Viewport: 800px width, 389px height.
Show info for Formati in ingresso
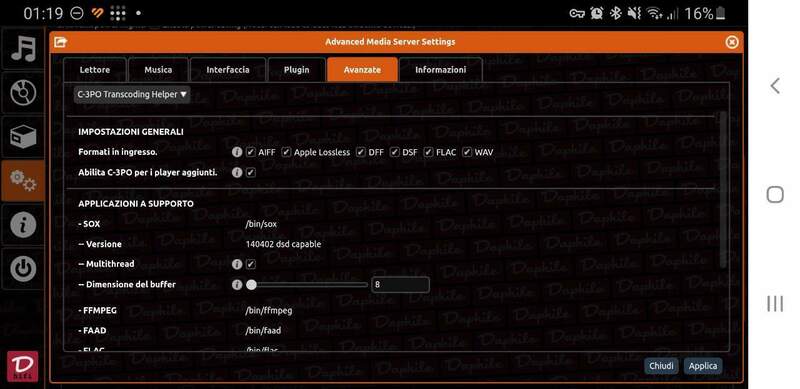pyautogui.click(x=236, y=152)
